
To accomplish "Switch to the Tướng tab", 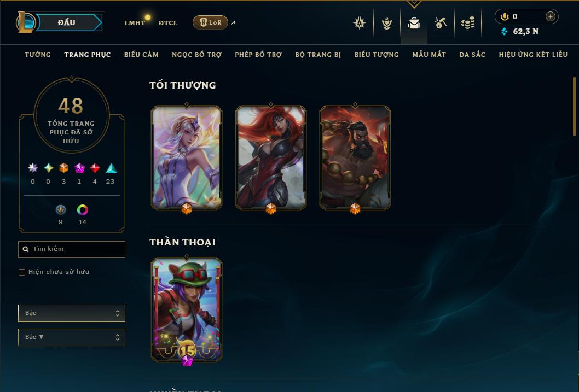I will 38,55.
